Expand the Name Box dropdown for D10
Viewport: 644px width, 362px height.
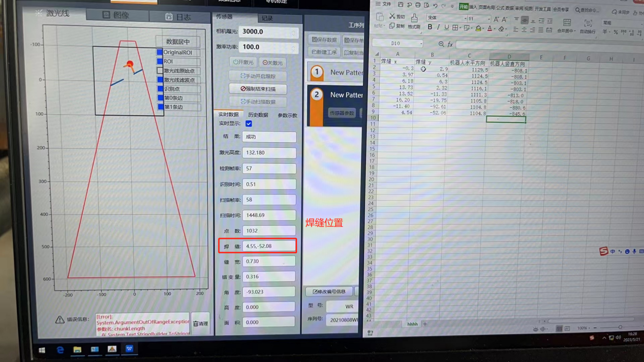pyautogui.click(x=421, y=44)
